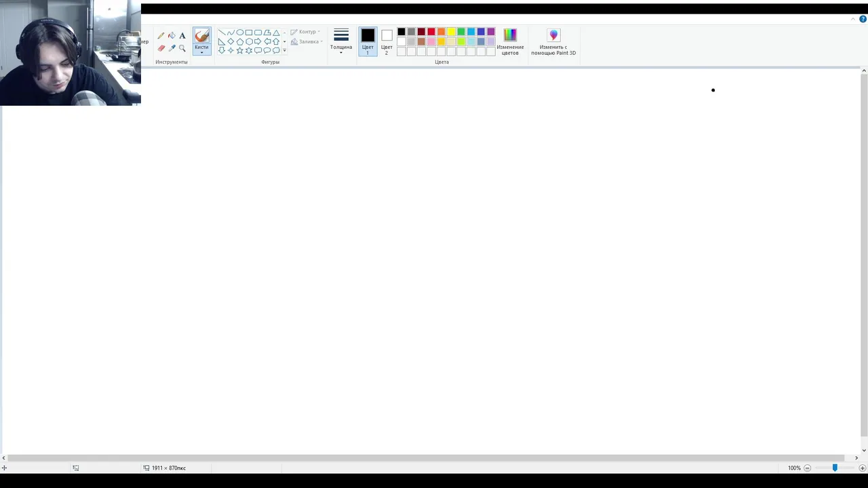Click the 100% zoom level text

(794, 468)
